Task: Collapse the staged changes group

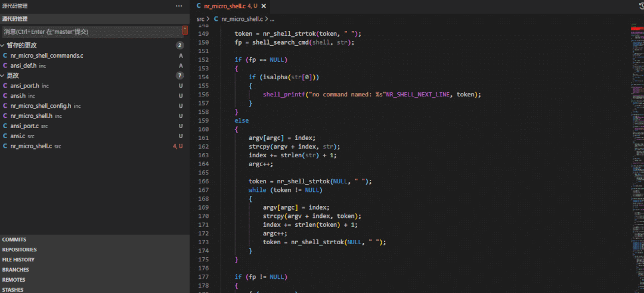Action: 3,45
